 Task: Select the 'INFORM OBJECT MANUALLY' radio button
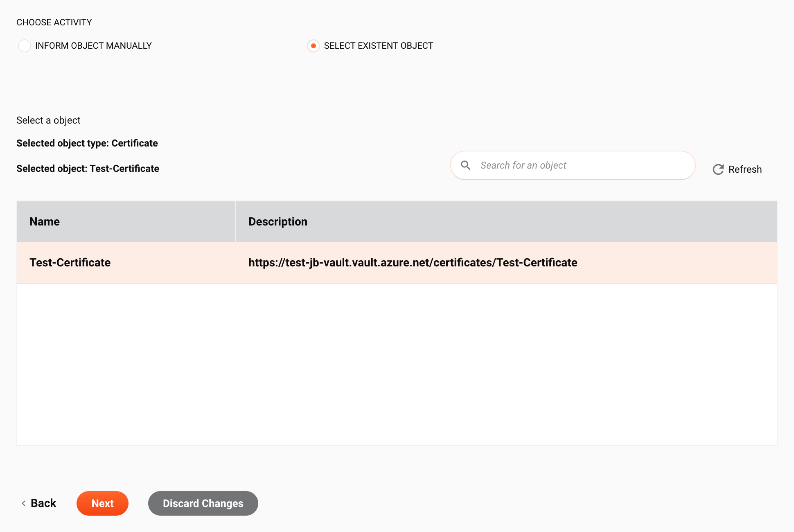[24, 46]
